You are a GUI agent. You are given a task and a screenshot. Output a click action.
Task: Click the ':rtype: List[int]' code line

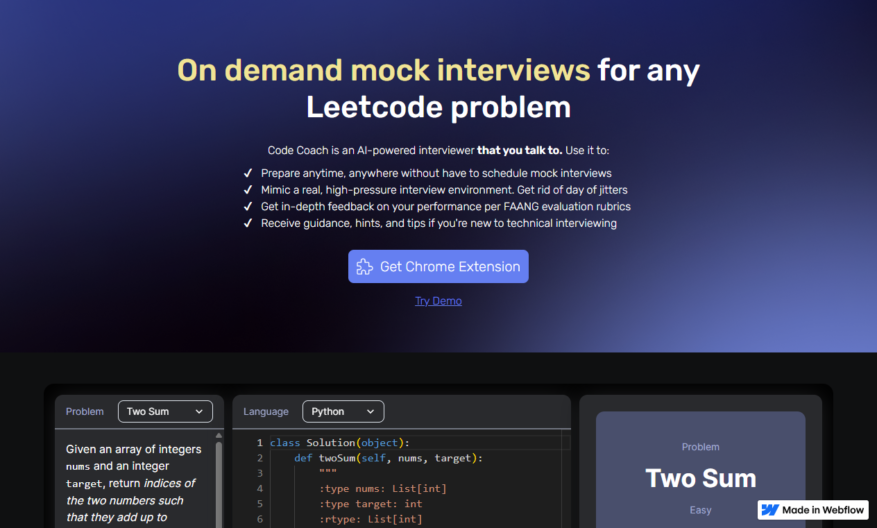(371, 519)
